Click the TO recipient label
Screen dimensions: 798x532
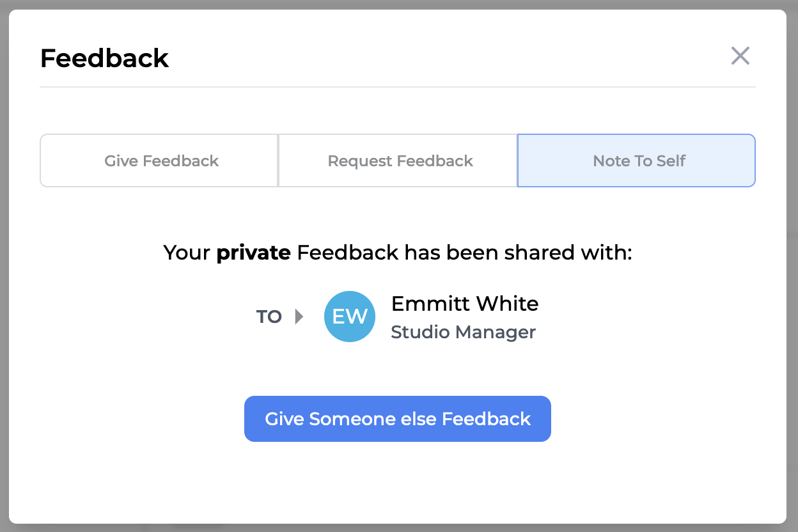click(x=269, y=317)
